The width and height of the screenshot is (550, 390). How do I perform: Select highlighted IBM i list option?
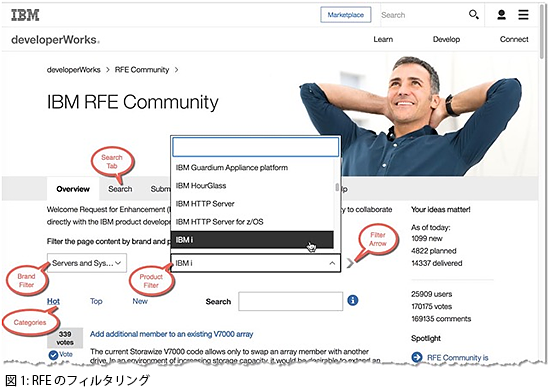252,240
